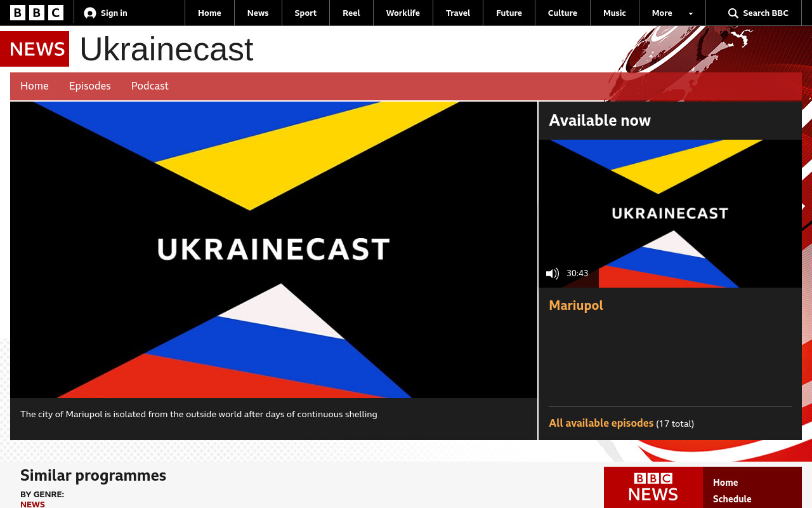Select Worklife in the navigation bar

click(403, 13)
